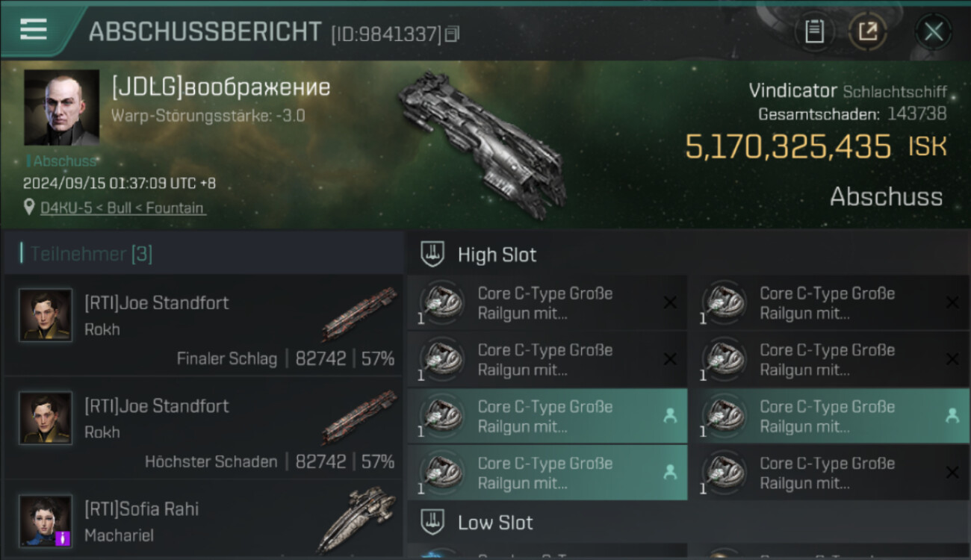The height and width of the screenshot is (560, 971).
Task: Select Sofia Rahi Machariel participant row
Action: (x=203, y=519)
